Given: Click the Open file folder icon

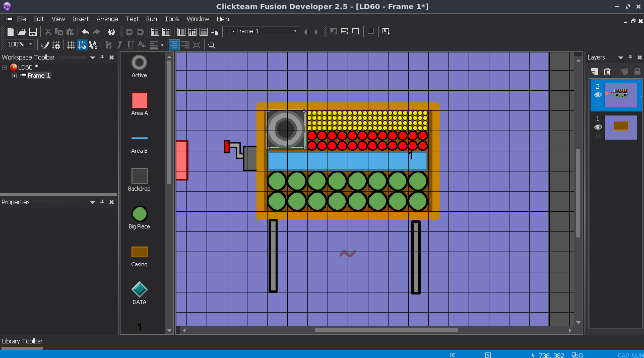Looking at the screenshot, I should tap(21, 31).
